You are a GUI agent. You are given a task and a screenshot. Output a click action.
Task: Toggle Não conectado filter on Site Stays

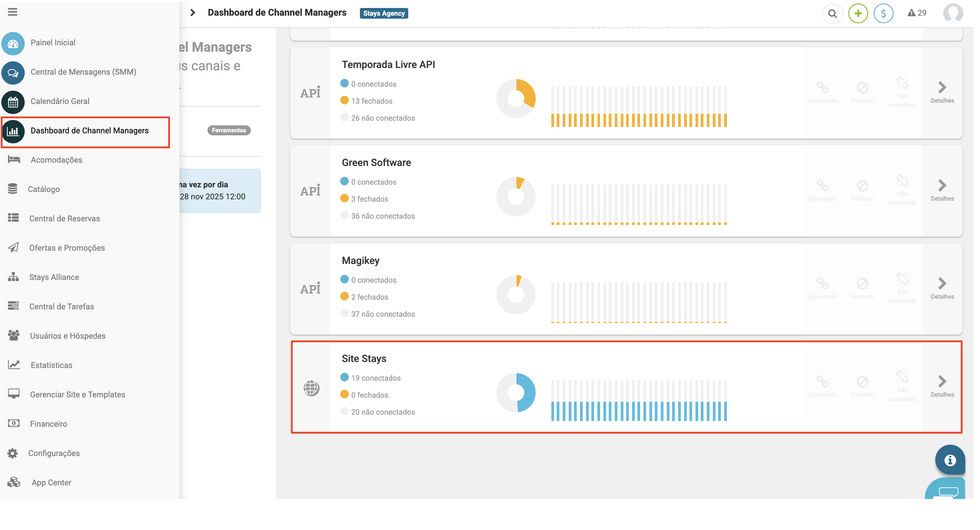click(902, 386)
